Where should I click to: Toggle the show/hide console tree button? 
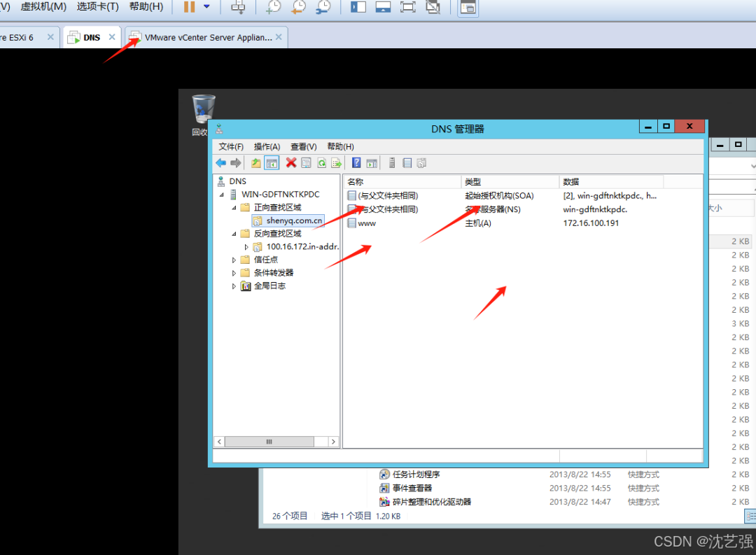[272, 163]
